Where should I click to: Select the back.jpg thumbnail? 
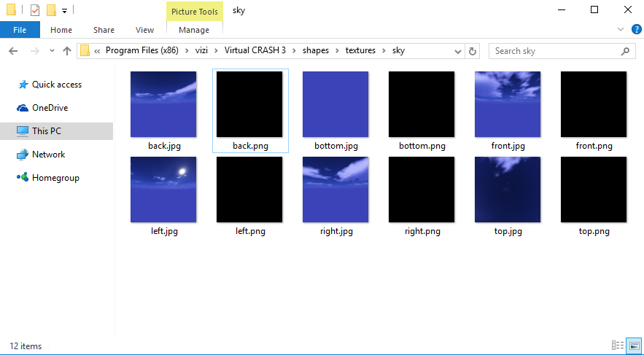point(163,104)
